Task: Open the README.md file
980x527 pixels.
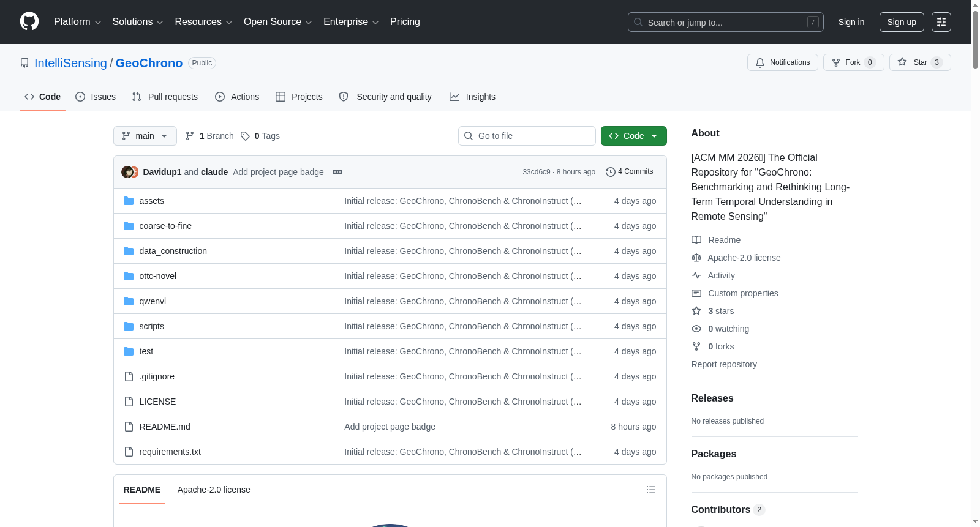Action: coord(165,427)
